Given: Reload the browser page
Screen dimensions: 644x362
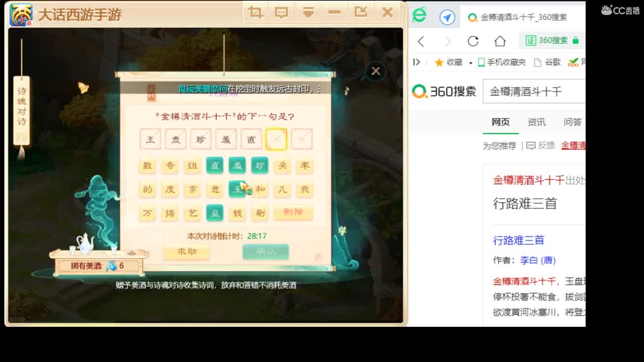Looking at the screenshot, I should [x=473, y=41].
